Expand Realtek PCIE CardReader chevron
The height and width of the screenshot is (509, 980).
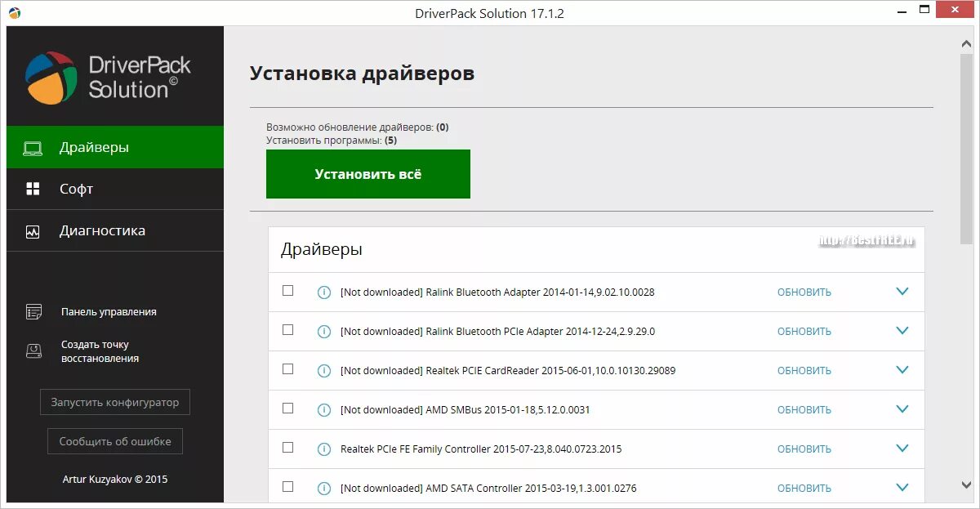tap(902, 370)
